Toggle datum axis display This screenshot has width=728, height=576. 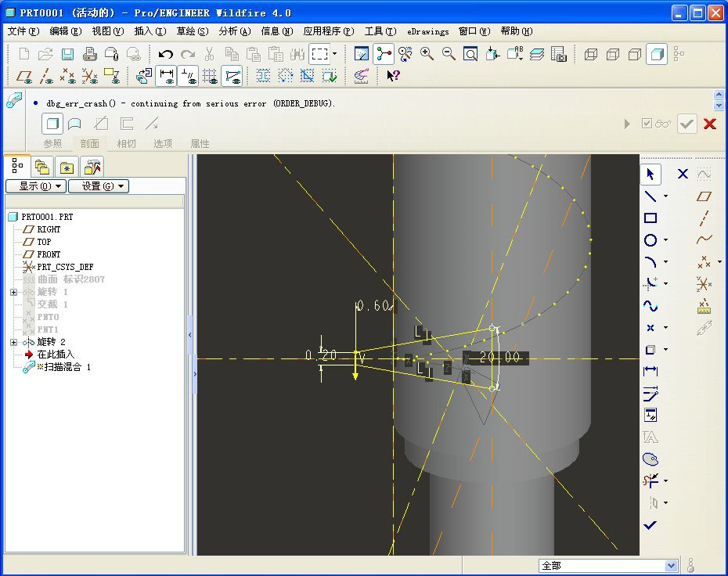(x=46, y=76)
